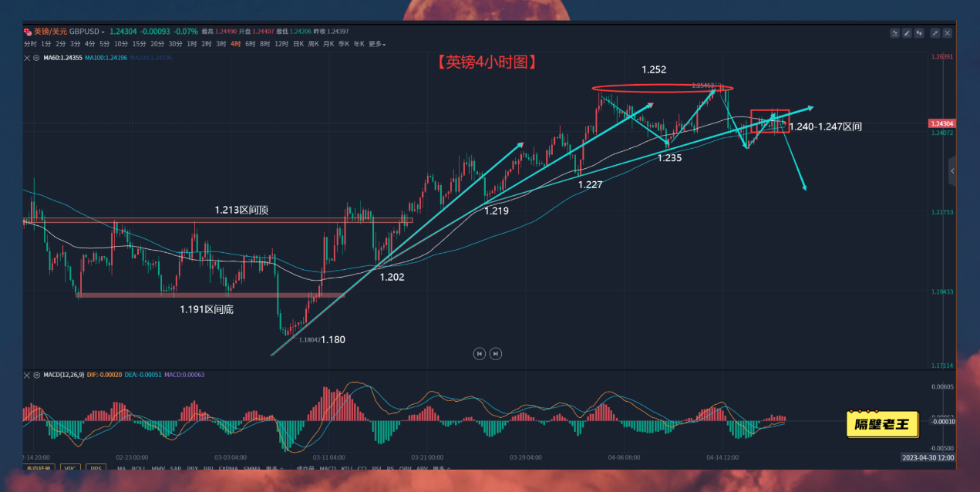Remove the MACD indicator with X
Screen dimensions: 980x492
27,375
